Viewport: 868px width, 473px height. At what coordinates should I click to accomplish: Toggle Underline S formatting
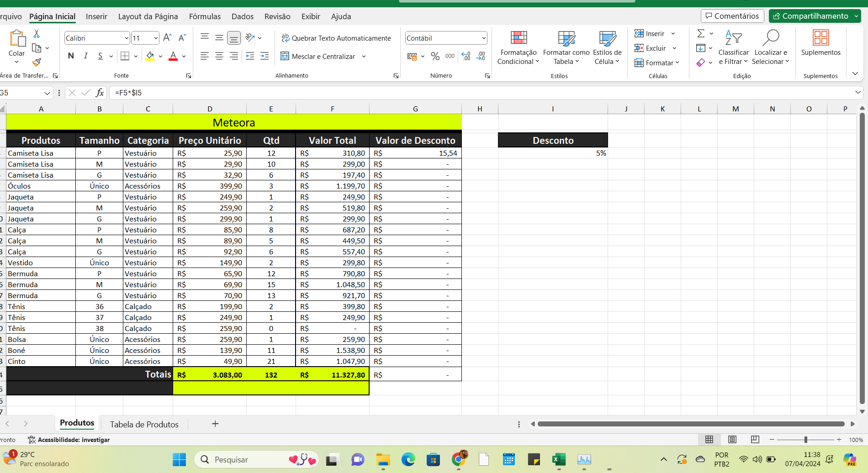click(100, 56)
